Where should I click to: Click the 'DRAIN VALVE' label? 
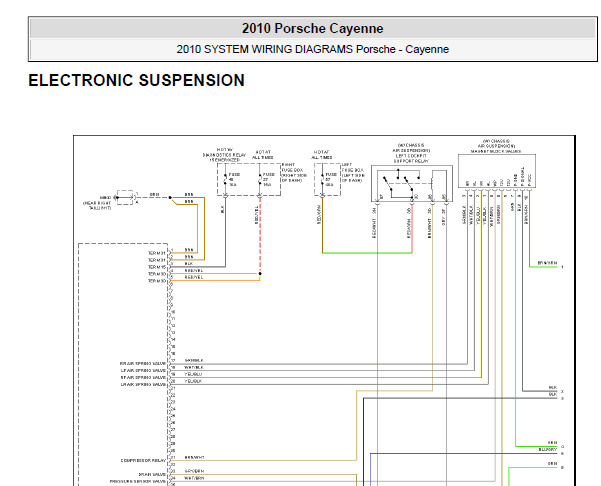coord(152,475)
